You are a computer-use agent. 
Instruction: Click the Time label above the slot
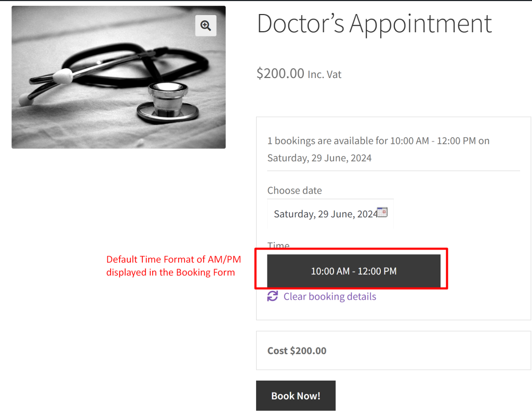[278, 245]
